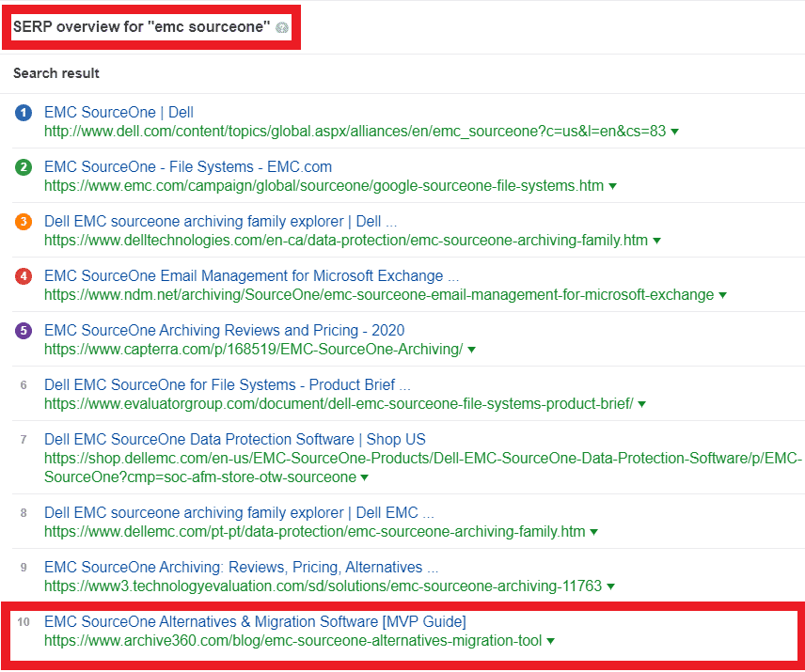Expand dropdown arrow after the shop.dellemc.com URL
The width and height of the screenshot is (805, 672).
[365, 477]
